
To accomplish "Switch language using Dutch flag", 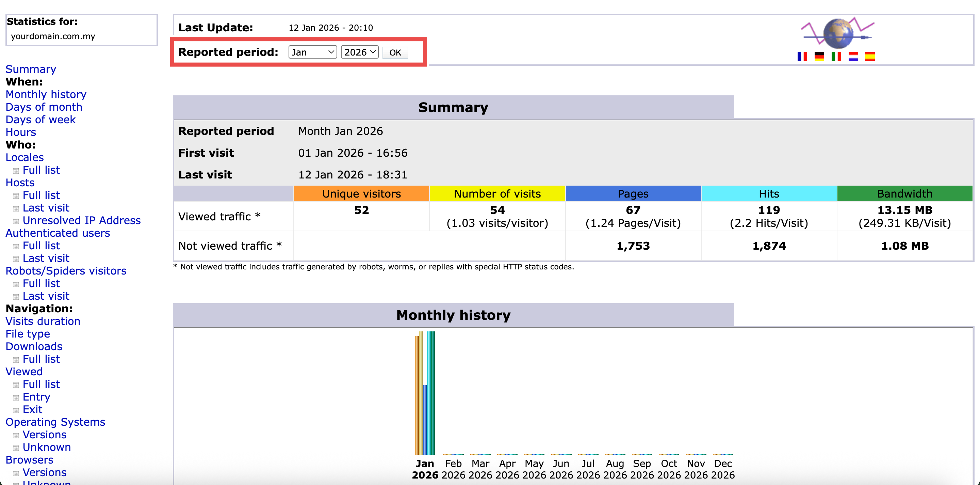I will pos(853,57).
